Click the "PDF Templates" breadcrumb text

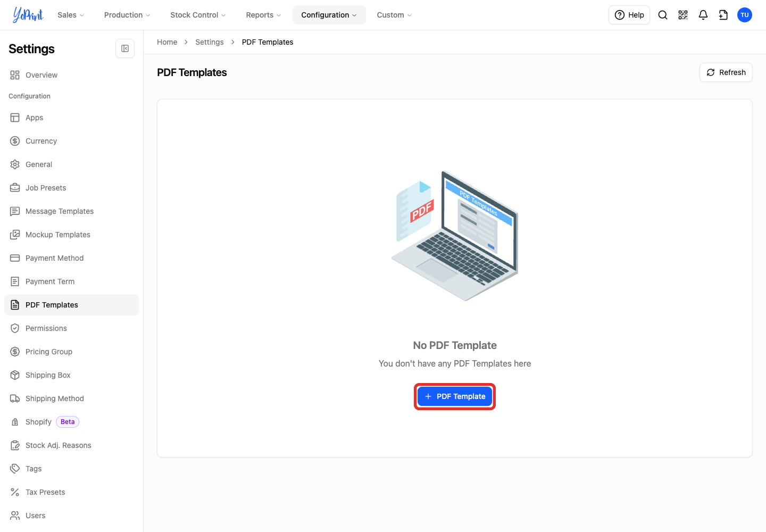tap(268, 42)
